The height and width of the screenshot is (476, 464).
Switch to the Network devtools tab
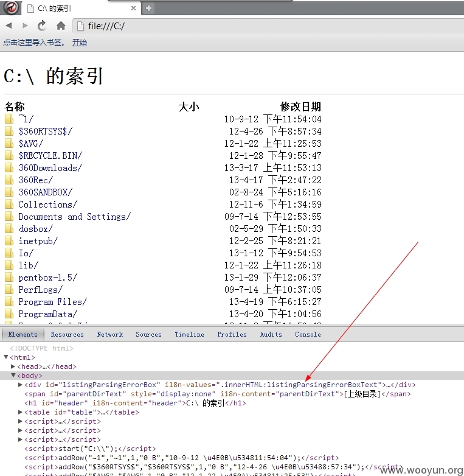[110, 334]
